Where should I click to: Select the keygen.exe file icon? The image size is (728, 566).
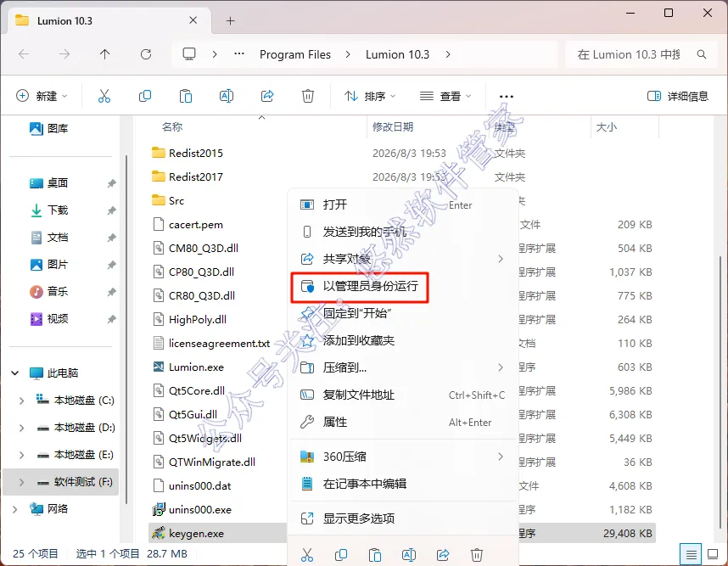[159, 533]
